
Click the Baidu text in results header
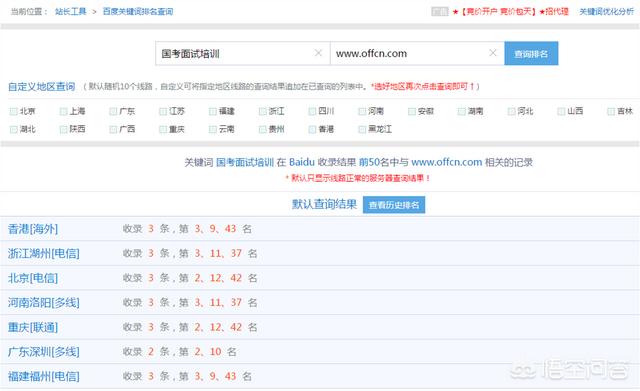click(302, 162)
